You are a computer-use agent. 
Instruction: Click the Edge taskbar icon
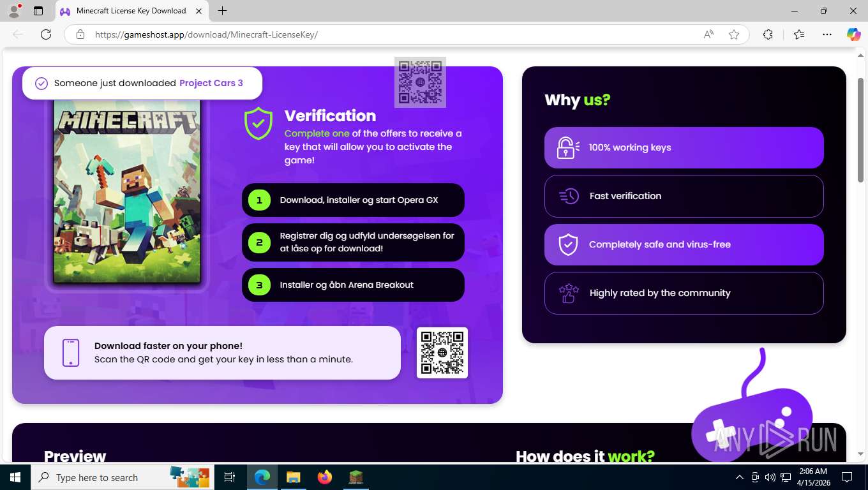(x=262, y=477)
